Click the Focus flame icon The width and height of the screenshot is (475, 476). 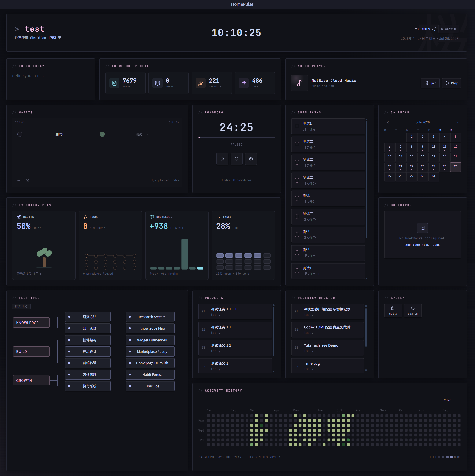(x=85, y=217)
